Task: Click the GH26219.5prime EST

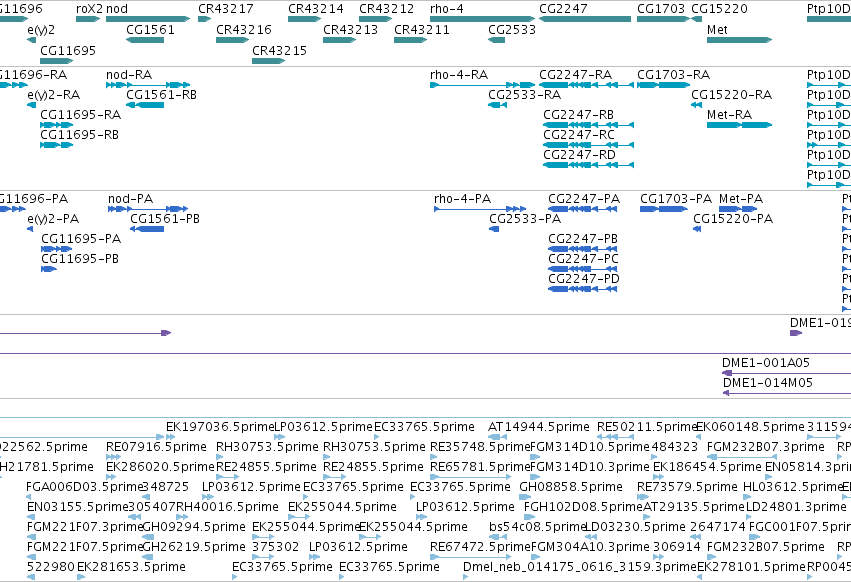Action: [149, 557]
